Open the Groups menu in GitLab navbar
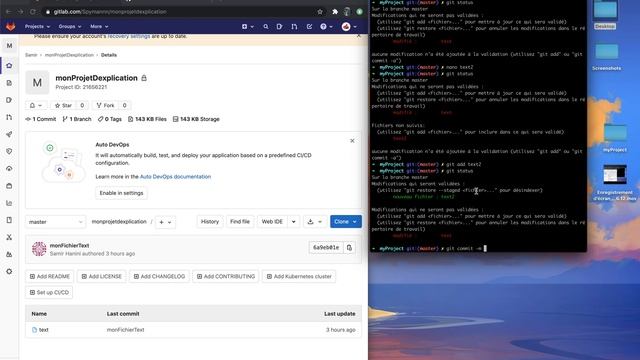Screen dimensions: 640x360 pyautogui.click(x=69, y=27)
